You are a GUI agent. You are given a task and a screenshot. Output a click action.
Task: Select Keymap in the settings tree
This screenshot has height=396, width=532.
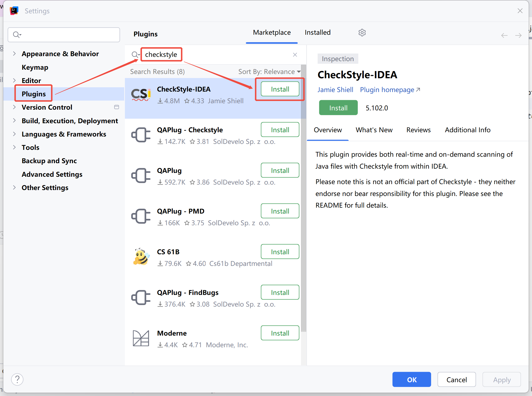pos(35,67)
